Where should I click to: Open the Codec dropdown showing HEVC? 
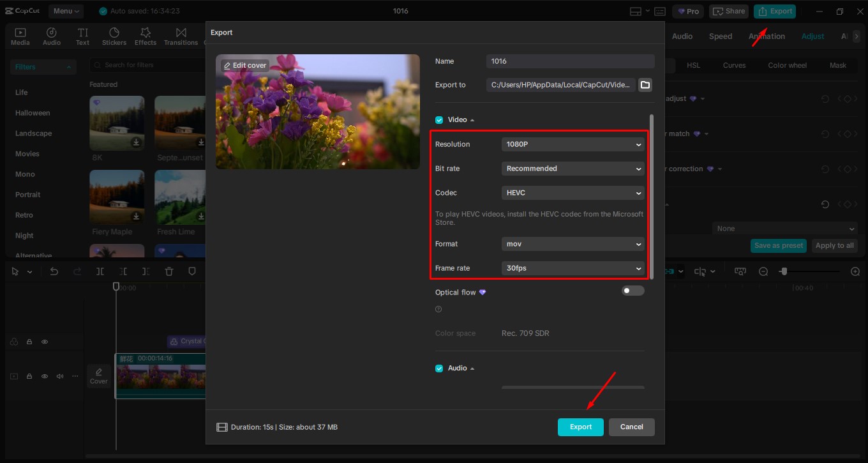[x=572, y=192]
